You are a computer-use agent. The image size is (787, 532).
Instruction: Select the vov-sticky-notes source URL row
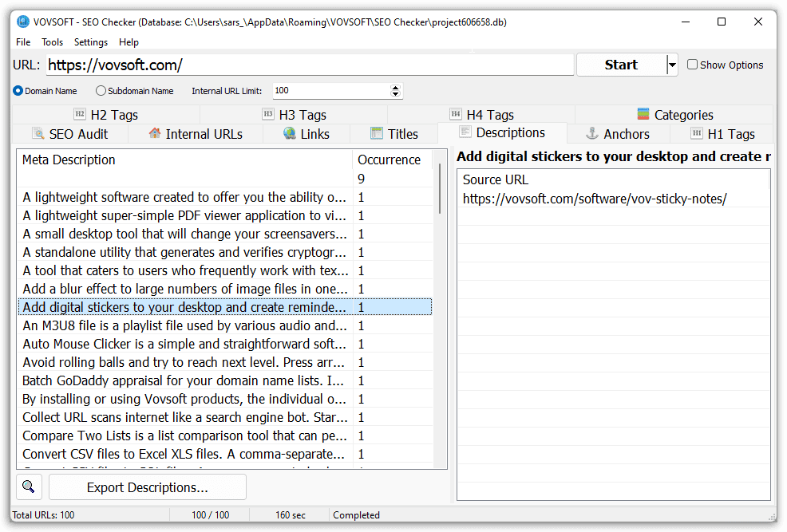click(613, 199)
